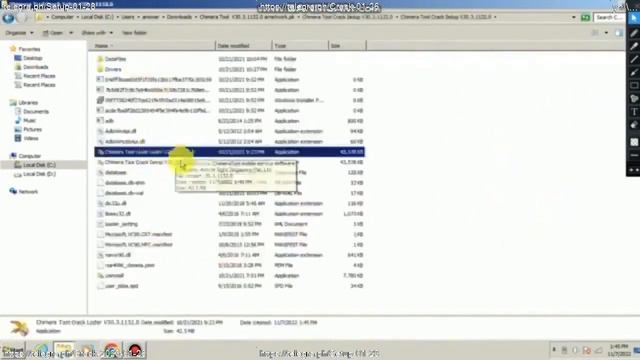The width and height of the screenshot is (640, 360).
Task: Open the Drivers folder icon
Action: [x=100, y=69]
